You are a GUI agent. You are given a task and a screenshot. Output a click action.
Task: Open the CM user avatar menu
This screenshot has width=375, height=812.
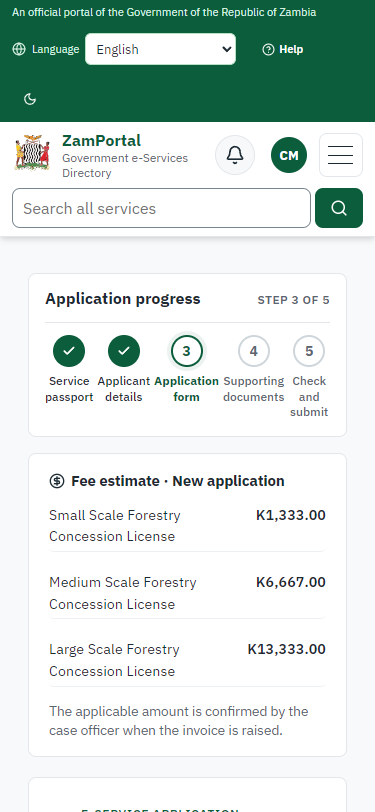(x=289, y=155)
